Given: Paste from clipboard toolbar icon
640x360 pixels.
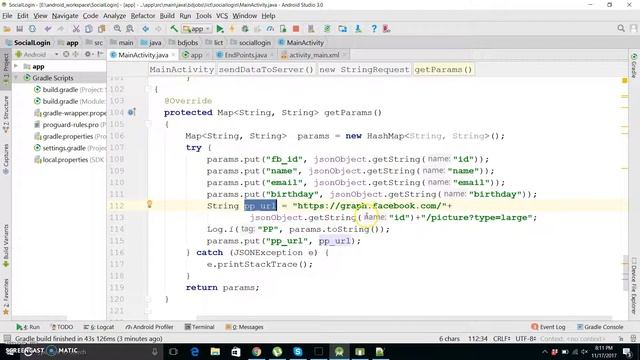Looking at the screenshot, I should 101,29.
